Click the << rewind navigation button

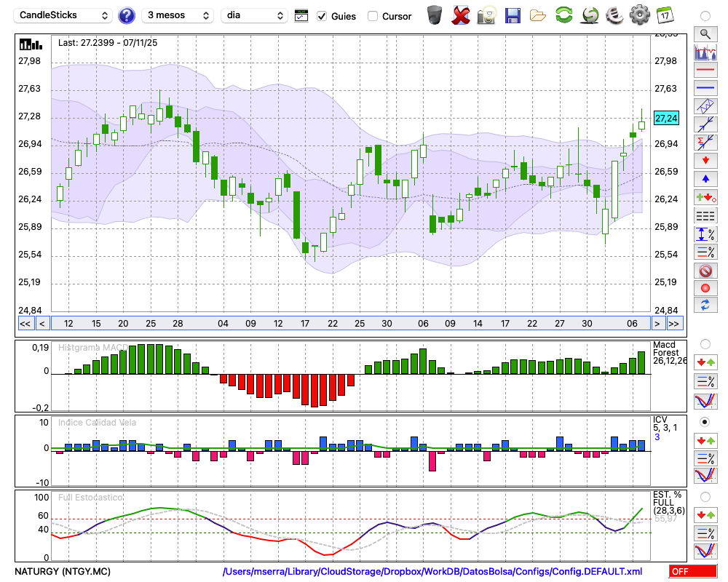pyautogui.click(x=25, y=324)
